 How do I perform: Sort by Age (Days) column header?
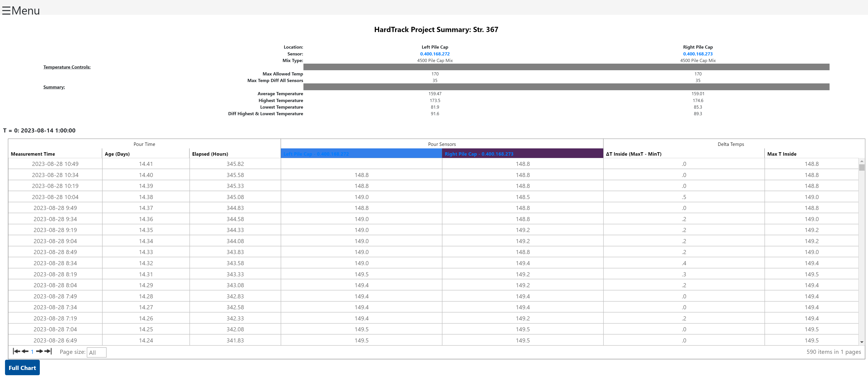click(117, 154)
